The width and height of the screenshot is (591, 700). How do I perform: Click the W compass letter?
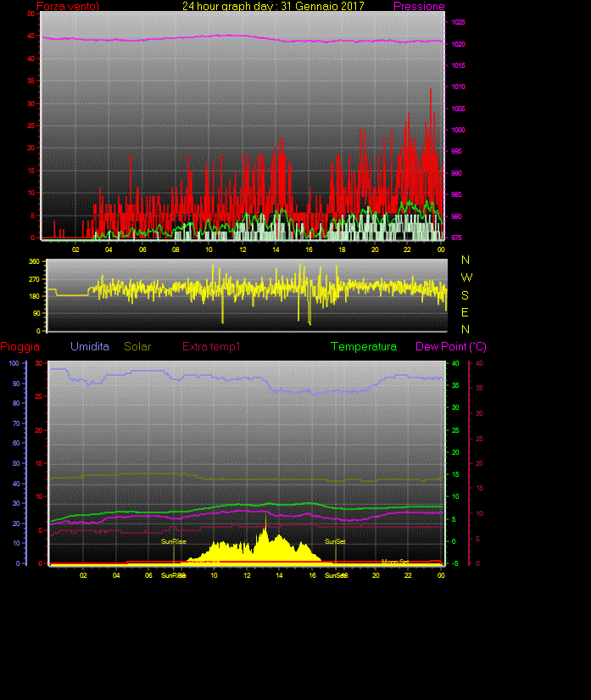tap(466, 277)
